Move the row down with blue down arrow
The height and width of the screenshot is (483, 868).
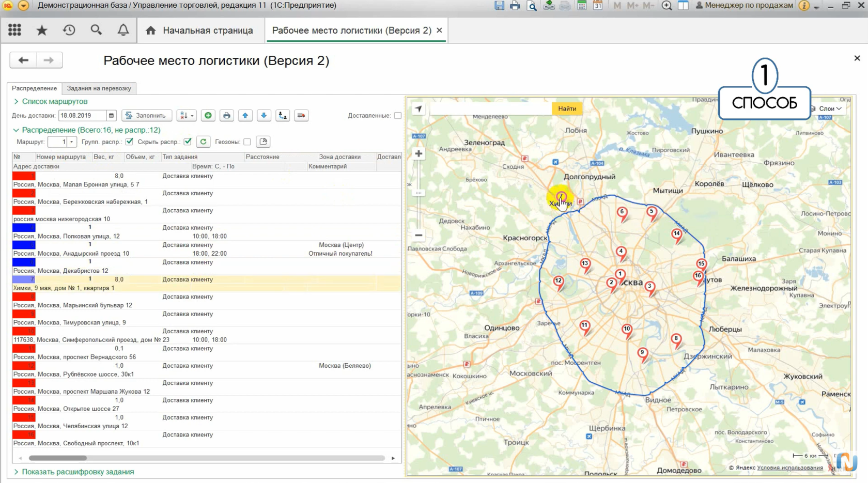coord(264,116)
